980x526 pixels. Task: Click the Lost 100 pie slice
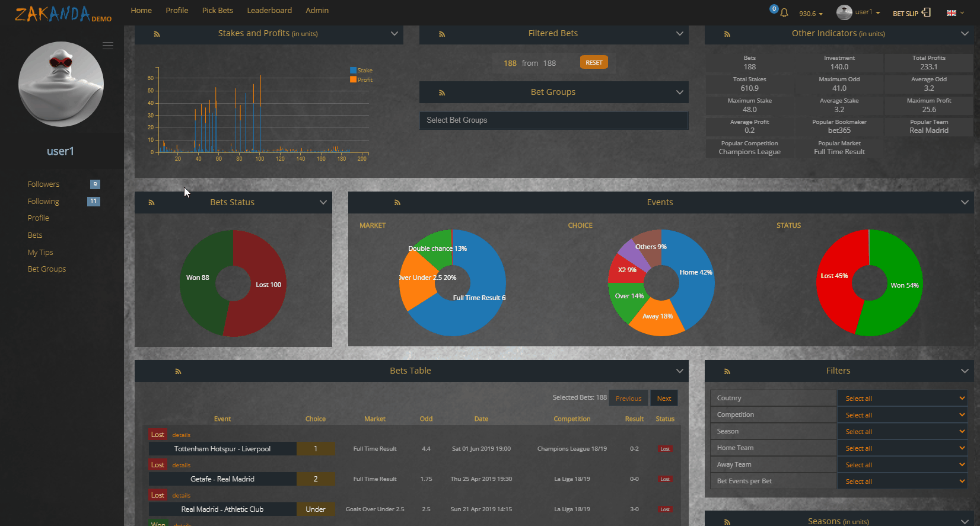pos(268,285)
